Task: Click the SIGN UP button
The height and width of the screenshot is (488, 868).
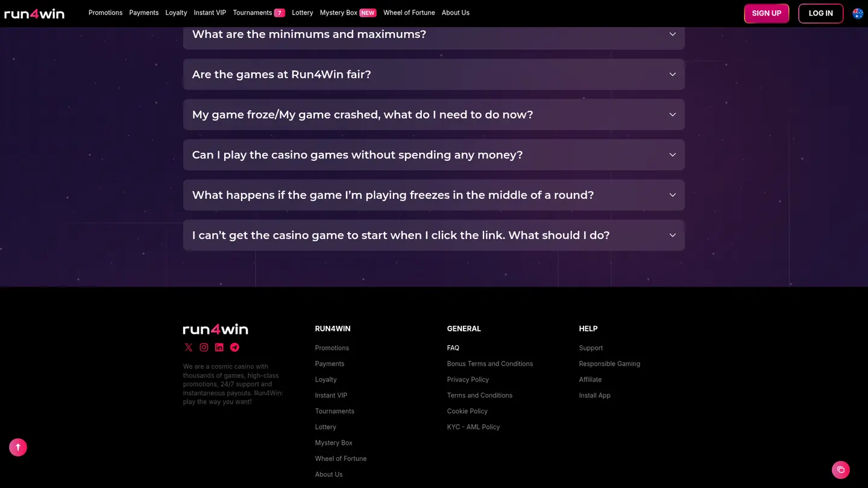Action: (767, 13)
